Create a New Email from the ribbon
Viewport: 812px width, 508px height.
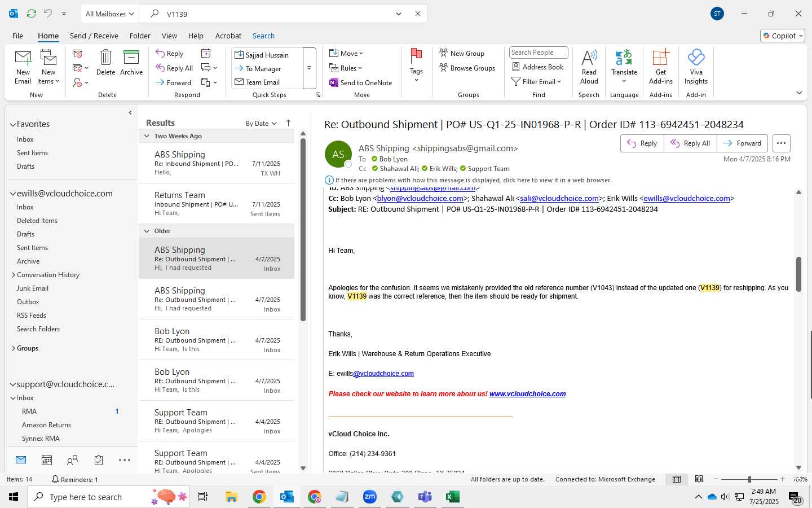point(23,67)
